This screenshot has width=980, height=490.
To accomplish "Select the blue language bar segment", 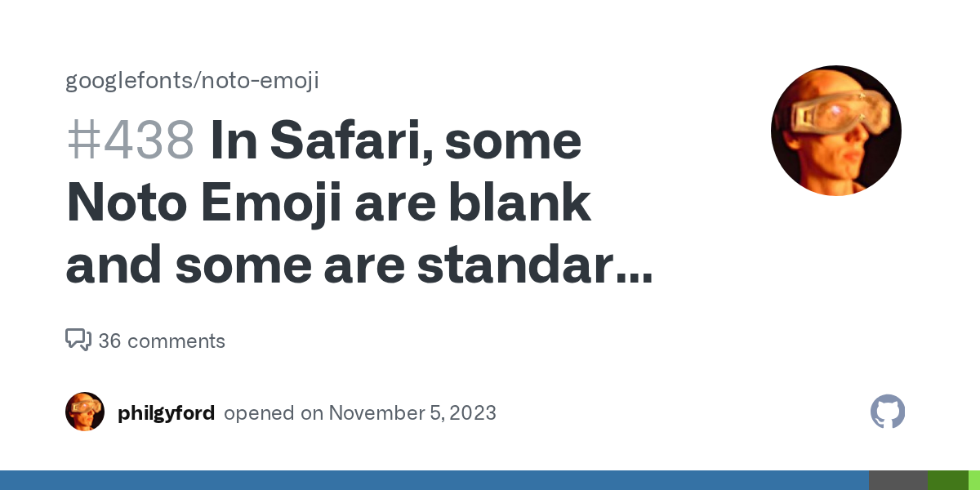I will (433, 480).
